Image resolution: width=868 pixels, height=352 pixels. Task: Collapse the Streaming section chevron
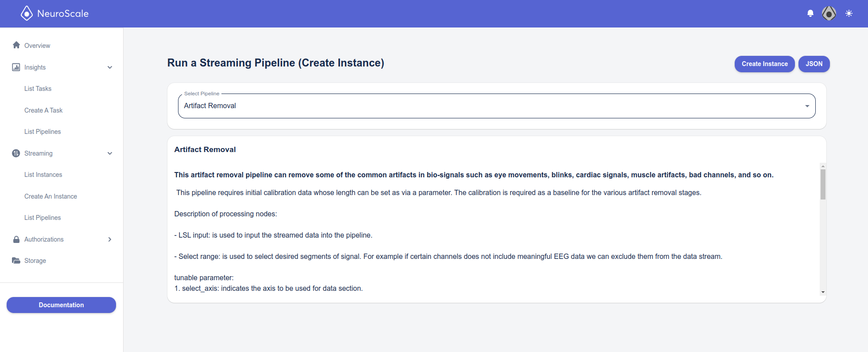[110, 153]
